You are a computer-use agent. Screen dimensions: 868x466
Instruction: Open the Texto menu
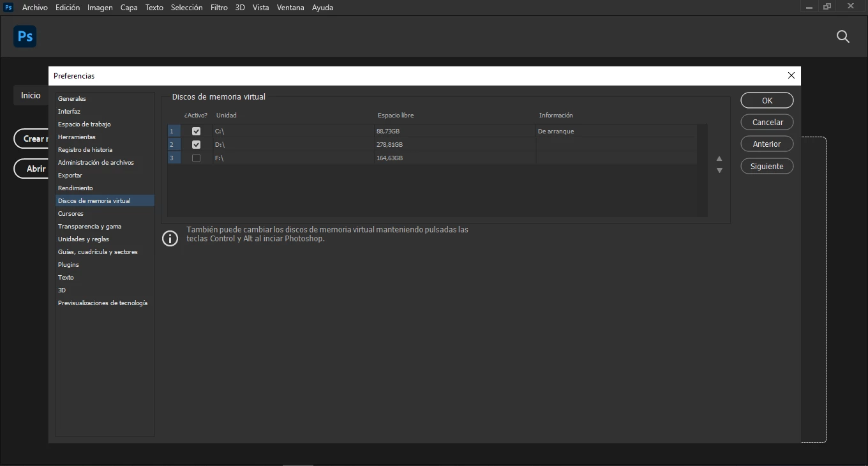coord(154,8)
